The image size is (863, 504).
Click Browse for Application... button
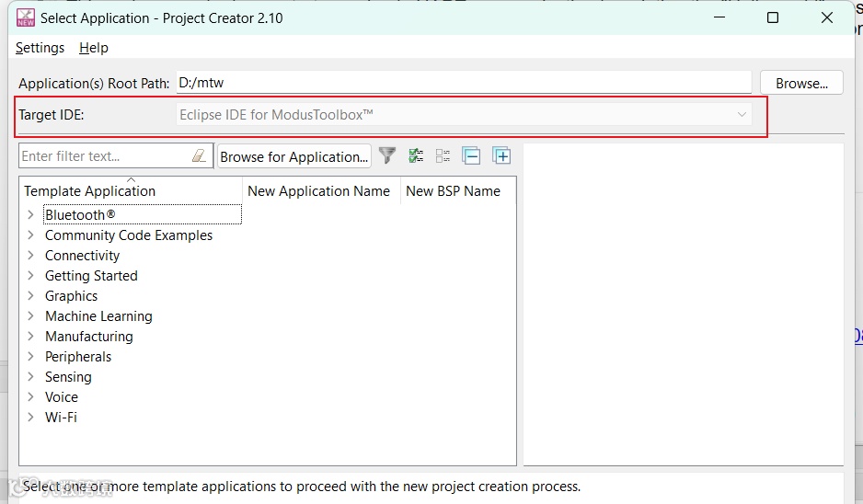[293, 156]
